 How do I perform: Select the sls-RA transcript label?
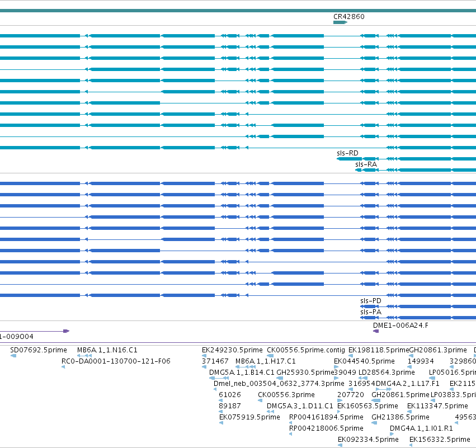(366, 164)
